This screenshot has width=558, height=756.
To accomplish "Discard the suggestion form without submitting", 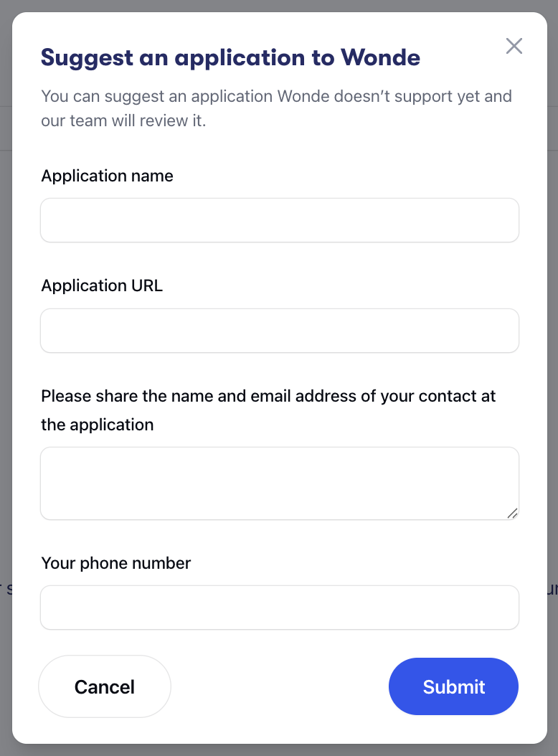I will click(x=105, y=686).
